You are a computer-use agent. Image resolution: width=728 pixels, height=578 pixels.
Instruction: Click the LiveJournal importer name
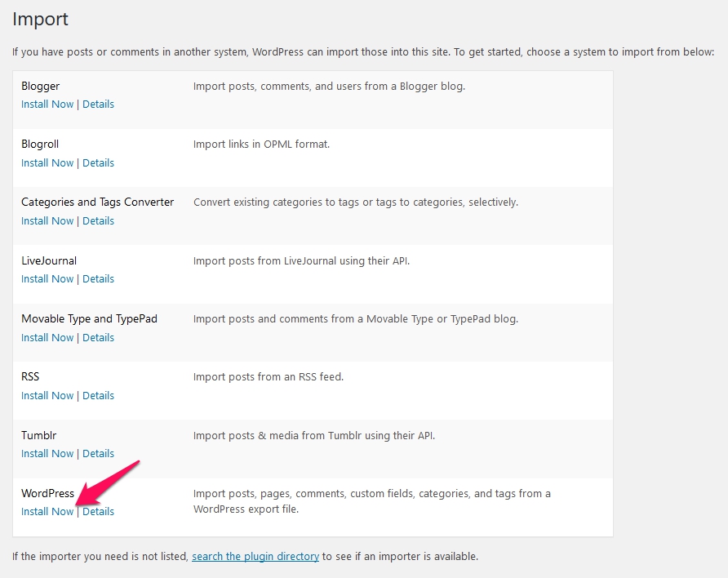click(49, 260)
